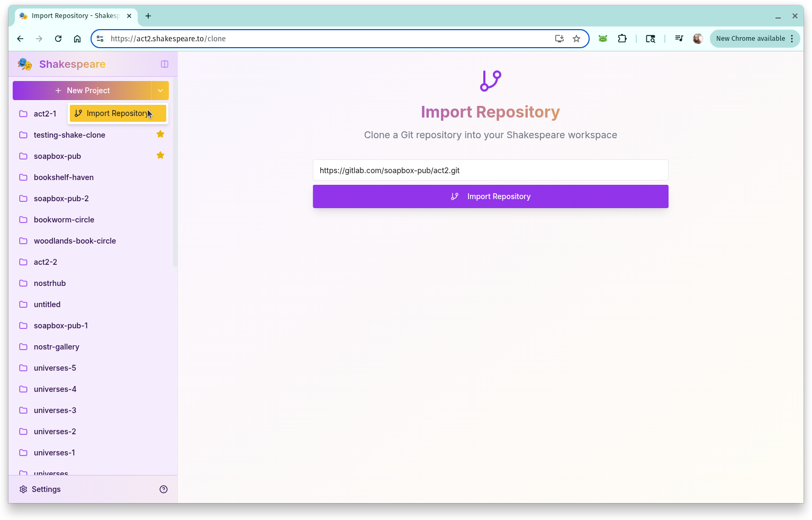Open the site information menu in the address bar
Viewport: 812px width, 520px height.
tap(100, 38)
